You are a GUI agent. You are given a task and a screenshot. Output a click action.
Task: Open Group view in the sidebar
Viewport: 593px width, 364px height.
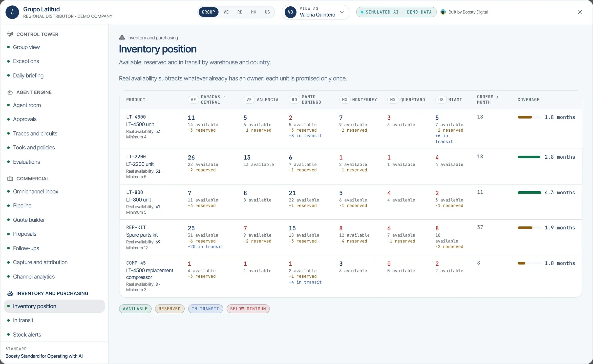click(x=54, y=47)
